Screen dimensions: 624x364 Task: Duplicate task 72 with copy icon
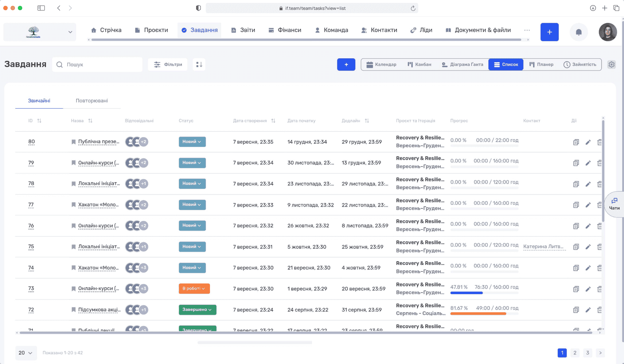[576, 310]
